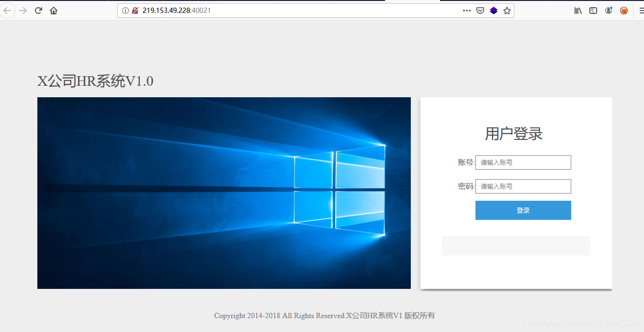Click the Copyright 2014-2018 footer text
Screen dimensions: 644x332
tap(325, 316)
